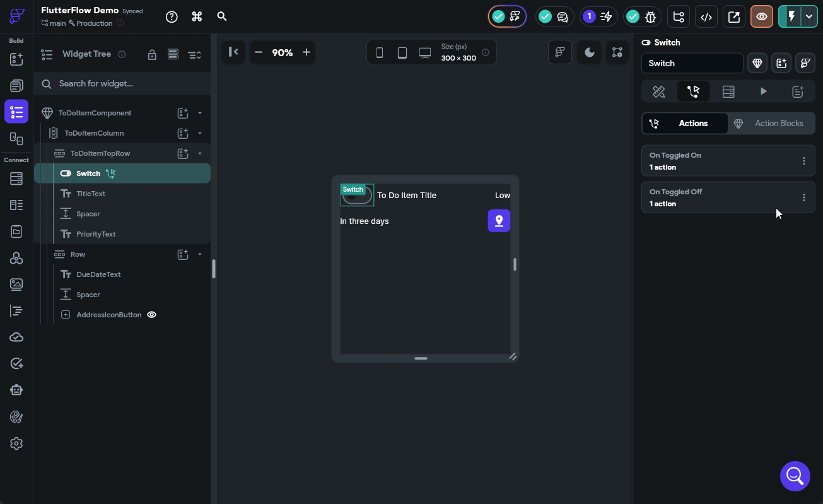823x504 pixels.
Task: Zoom in canvas with plus button
Action: [x=306, y=52]
